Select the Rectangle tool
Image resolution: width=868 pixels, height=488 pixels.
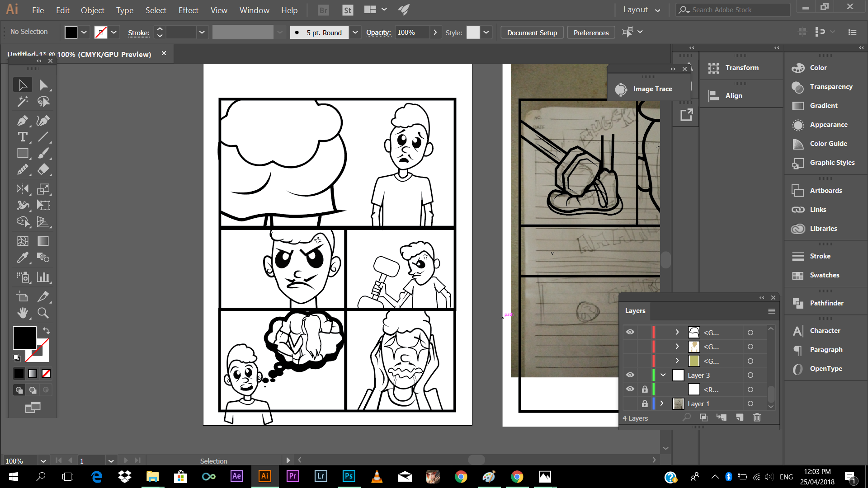coord(23,153)
